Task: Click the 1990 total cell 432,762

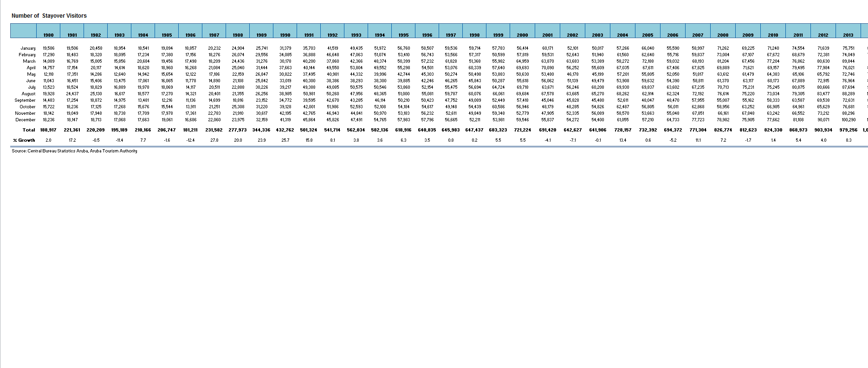Action: (x=285, y=130)
